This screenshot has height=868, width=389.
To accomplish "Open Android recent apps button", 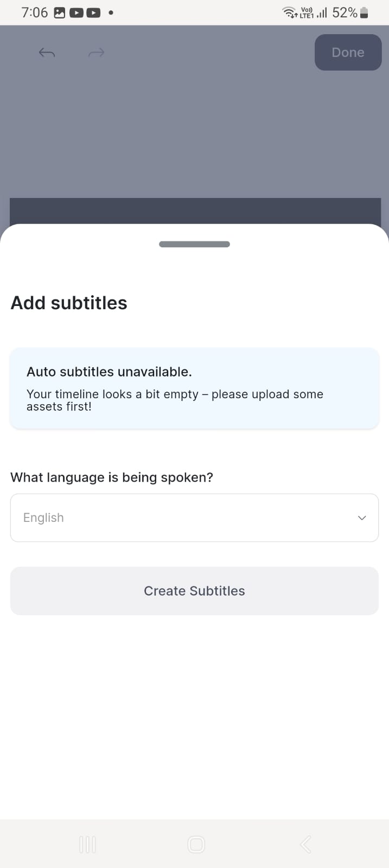I will pos(87,844).
